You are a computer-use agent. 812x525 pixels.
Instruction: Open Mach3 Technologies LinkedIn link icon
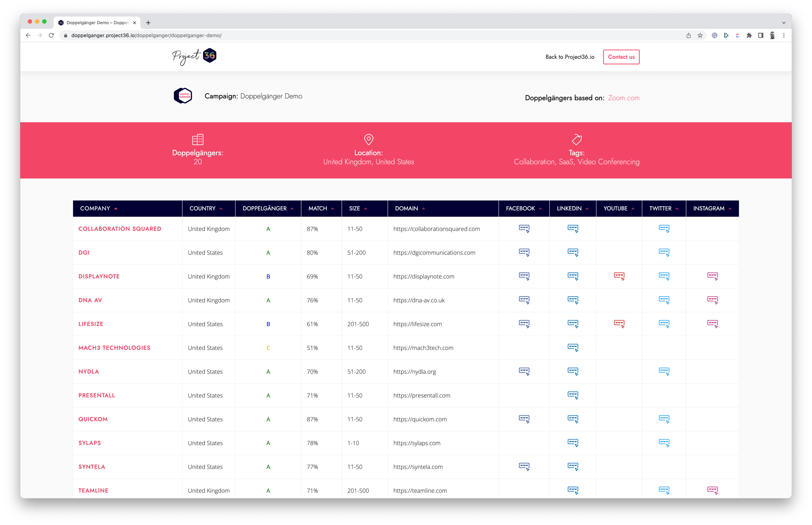coord(573,348)
